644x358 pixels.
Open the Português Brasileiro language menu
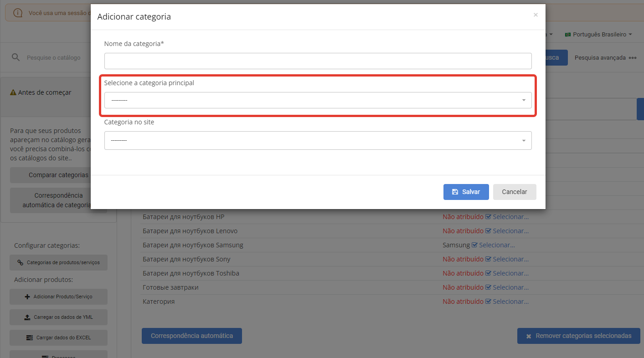point(598,35)
